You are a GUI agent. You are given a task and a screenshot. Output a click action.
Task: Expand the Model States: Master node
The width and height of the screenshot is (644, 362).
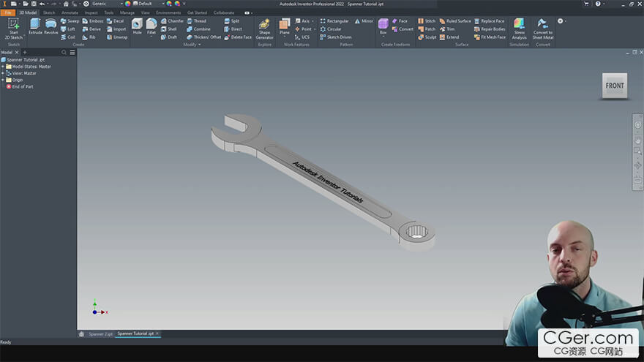click(x=3, y=67)
